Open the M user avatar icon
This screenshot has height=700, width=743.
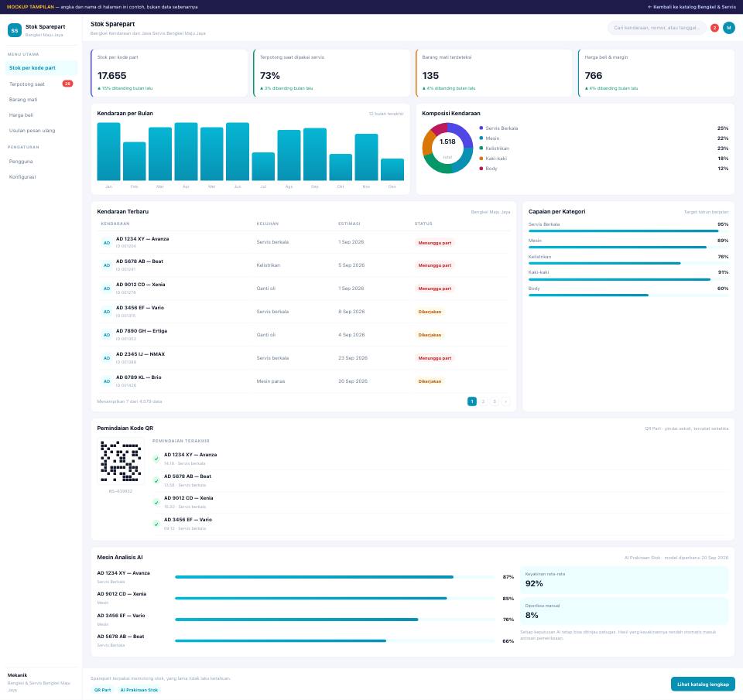click(x=729, y=28)
